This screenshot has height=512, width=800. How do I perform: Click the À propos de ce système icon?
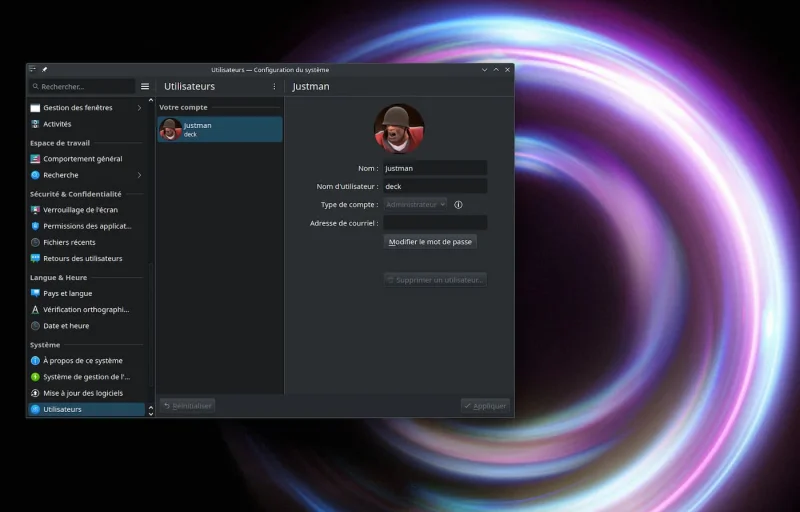(x=35, y=361)
